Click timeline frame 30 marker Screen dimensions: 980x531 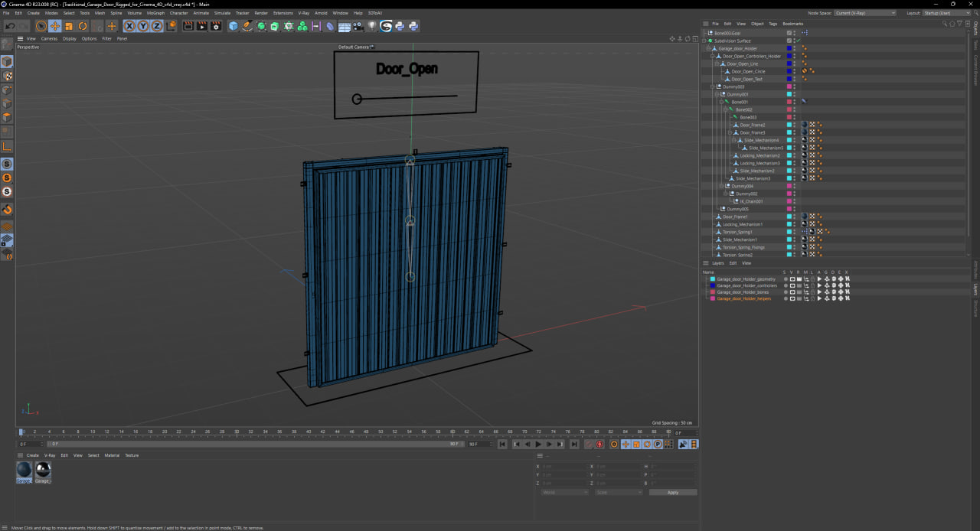[x=237, y=432]
